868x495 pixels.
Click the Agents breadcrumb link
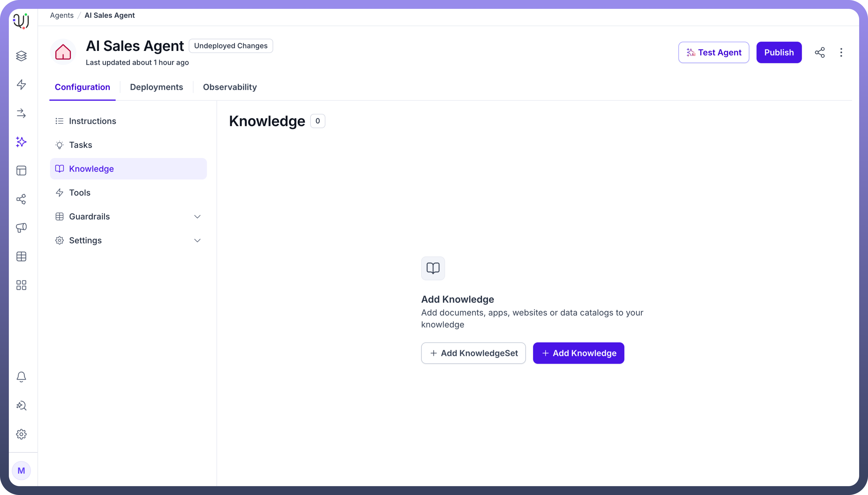point(62,15)
